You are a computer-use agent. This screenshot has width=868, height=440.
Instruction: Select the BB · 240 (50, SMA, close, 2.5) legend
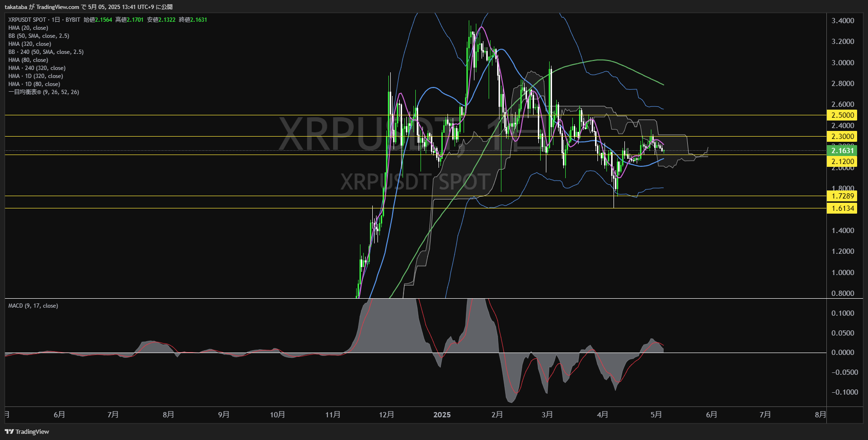pyautogui.click(x=46, y=52)
